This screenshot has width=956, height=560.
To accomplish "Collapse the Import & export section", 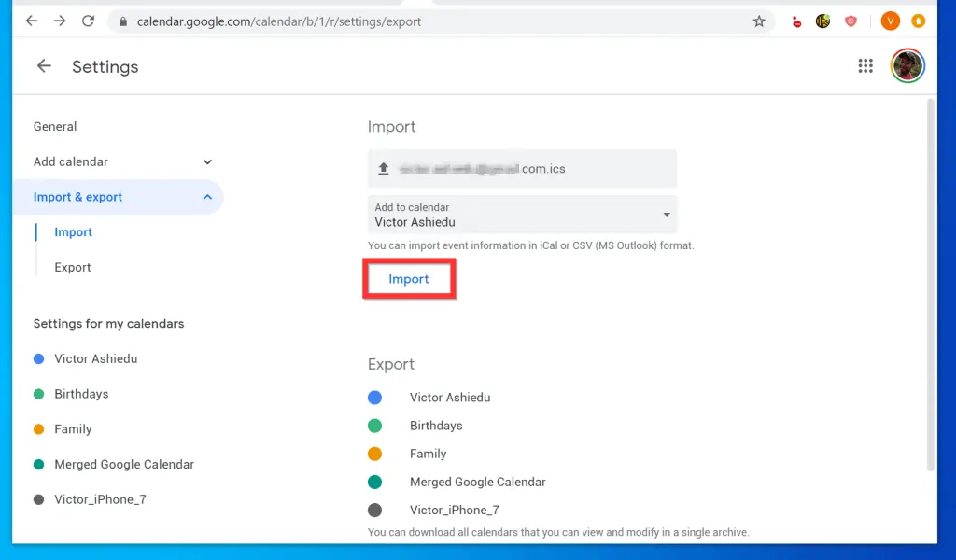I will coord(207,197).
